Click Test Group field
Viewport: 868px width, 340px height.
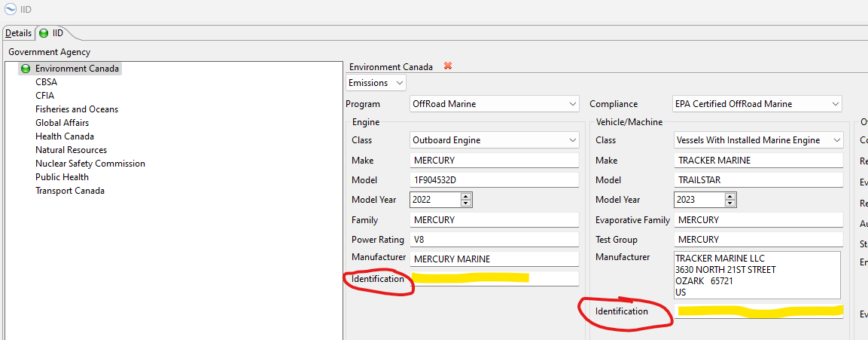pos(758,240)
